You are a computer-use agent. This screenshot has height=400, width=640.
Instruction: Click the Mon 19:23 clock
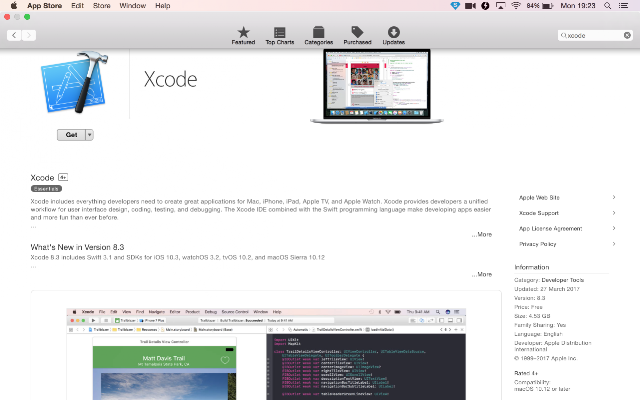tap(578, 6)
